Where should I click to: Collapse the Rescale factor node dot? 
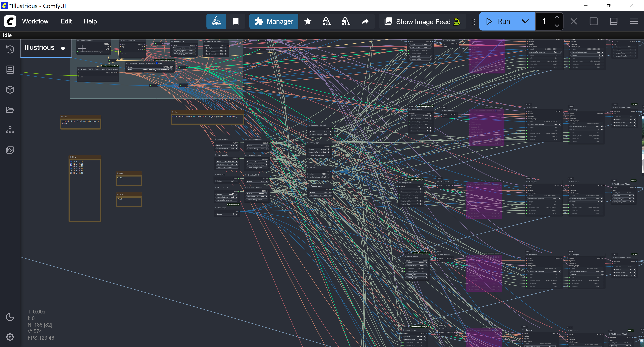(309, 186)
